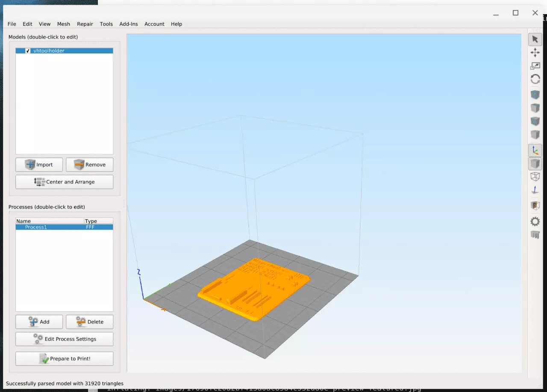Click the Import button
Viewport: 547px width, 392px height.
pyautogui.click(x=39, y=165)
